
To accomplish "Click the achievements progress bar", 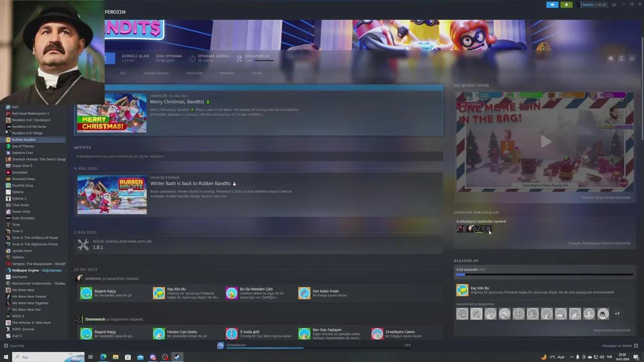I will tap(544, 275).
